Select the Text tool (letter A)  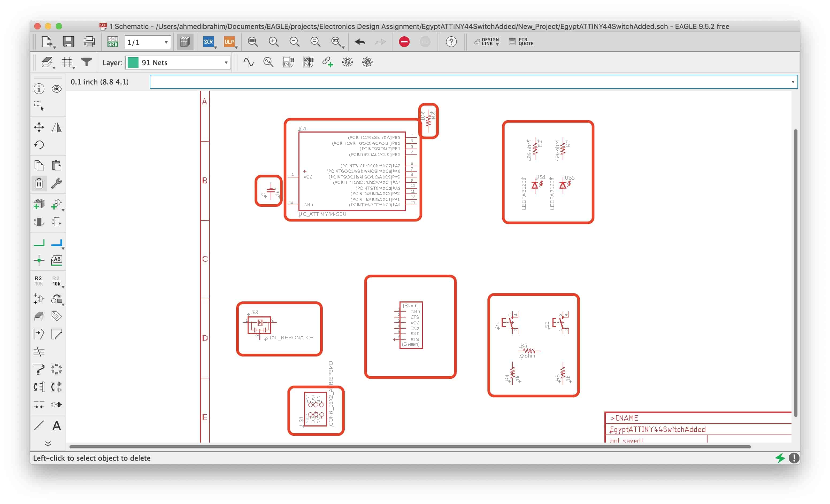tap(57, 425)
